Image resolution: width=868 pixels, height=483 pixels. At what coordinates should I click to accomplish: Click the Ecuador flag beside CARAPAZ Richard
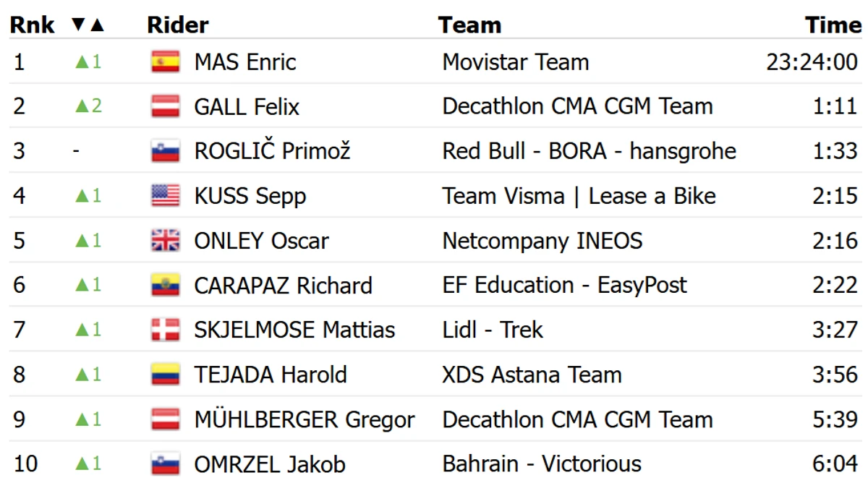click(x=166, y=285)
